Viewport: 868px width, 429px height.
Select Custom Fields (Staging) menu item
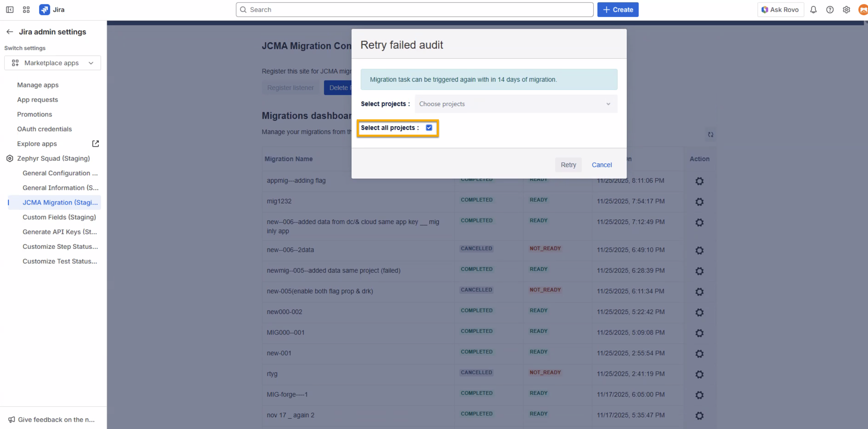pyautogui.click(x=59, y=217)
